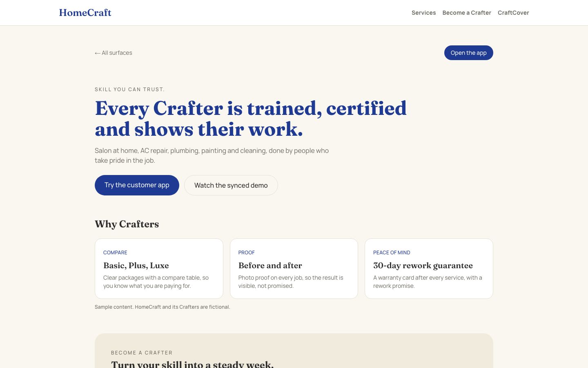Select the Before and after card

(294, 269)
